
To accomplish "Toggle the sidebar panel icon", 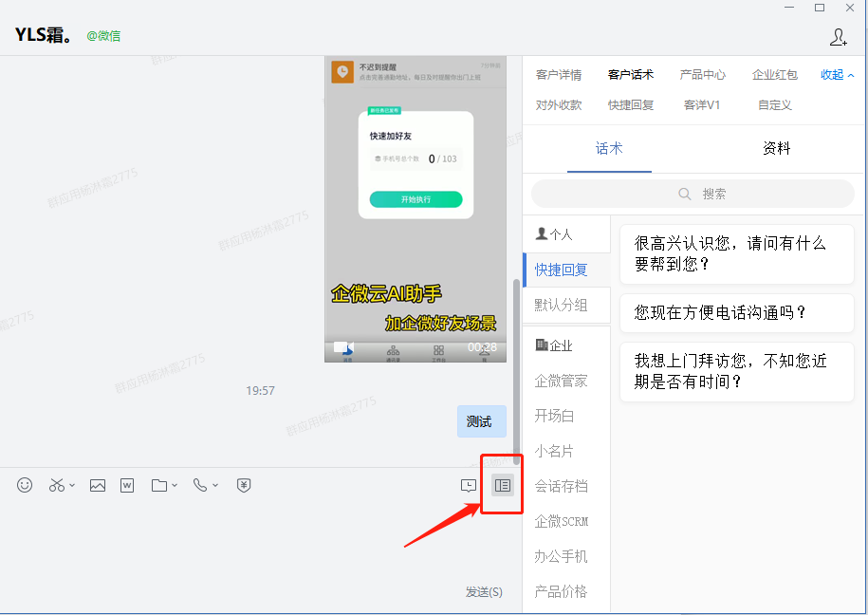I will point(503,485).
